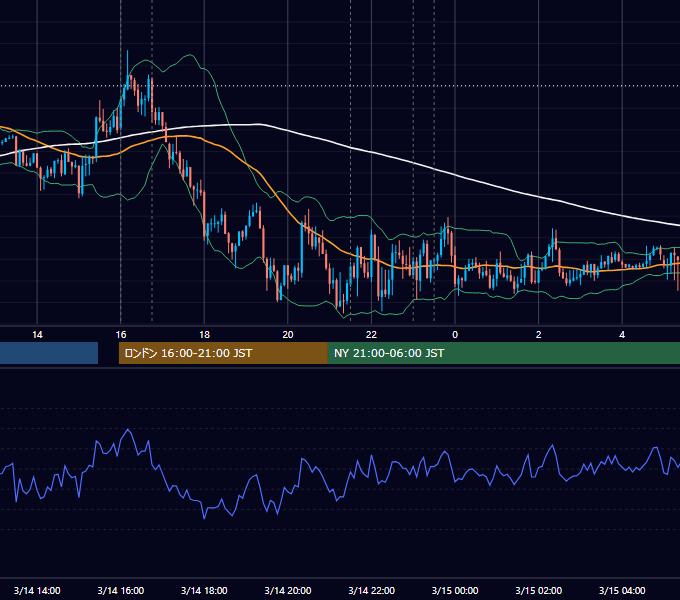Screen dimensions: 680x600
Task: Click hour label 14 on price chart axis
Action: pos(37,335)
